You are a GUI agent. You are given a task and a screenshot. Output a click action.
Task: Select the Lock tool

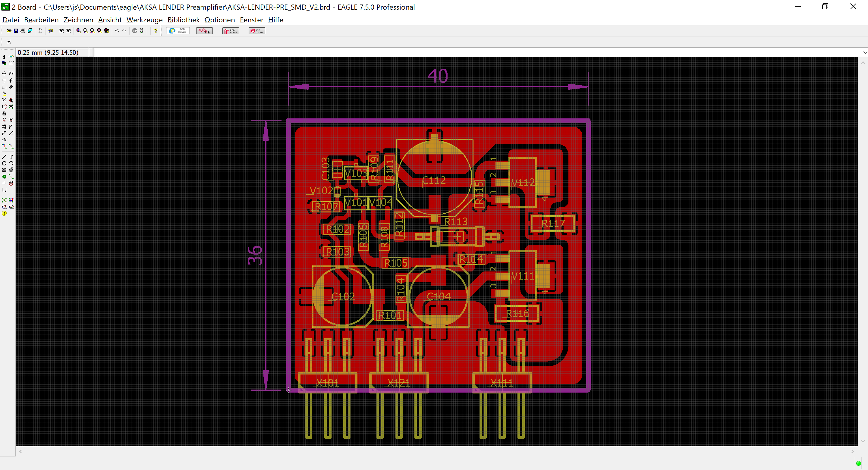[4, 113]
